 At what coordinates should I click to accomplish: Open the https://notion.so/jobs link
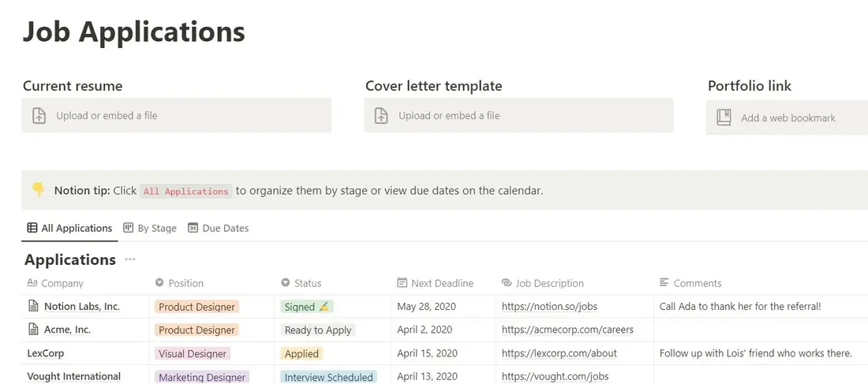(x=550, y=306)
